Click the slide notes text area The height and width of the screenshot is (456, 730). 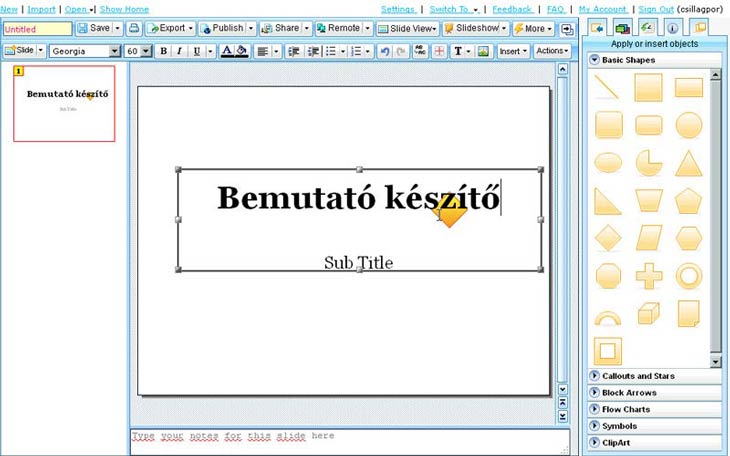coord(350,441)
